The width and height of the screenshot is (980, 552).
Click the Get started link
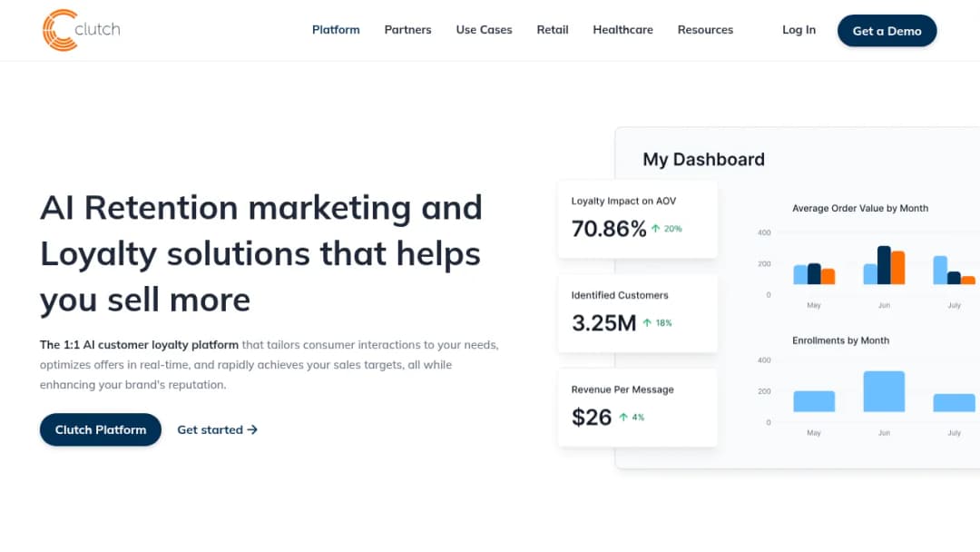coord(217,429)
